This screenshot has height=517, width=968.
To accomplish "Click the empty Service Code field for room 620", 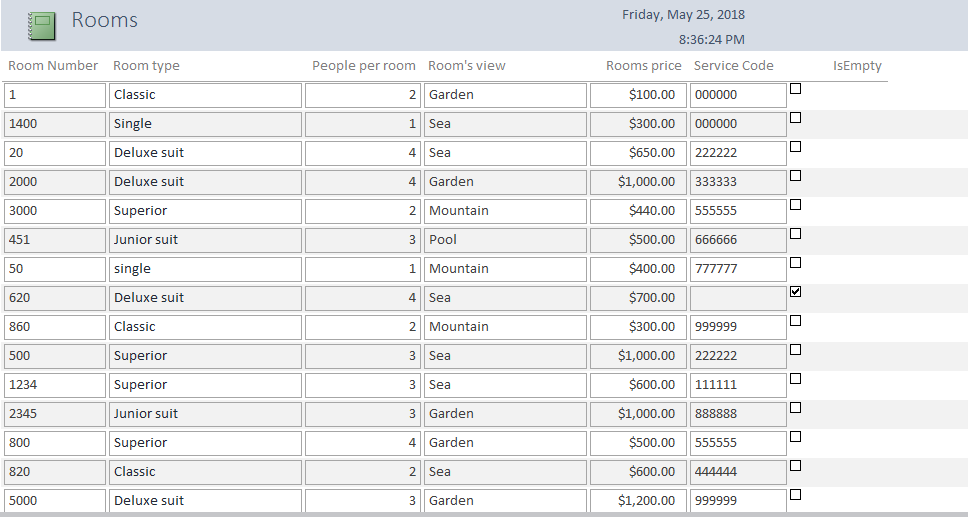I will (x=738, y=298).
